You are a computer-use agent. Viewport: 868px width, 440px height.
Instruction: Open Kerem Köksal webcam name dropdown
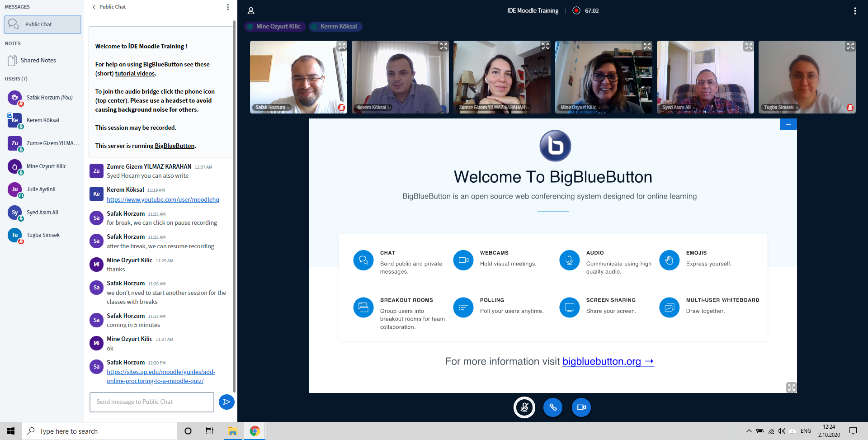[x=374, y=108]
